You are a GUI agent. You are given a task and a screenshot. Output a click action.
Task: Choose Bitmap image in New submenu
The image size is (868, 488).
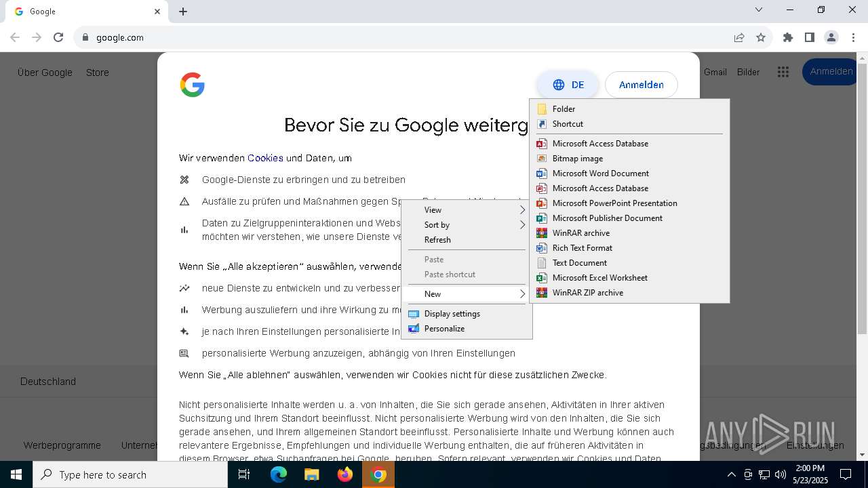629,159
